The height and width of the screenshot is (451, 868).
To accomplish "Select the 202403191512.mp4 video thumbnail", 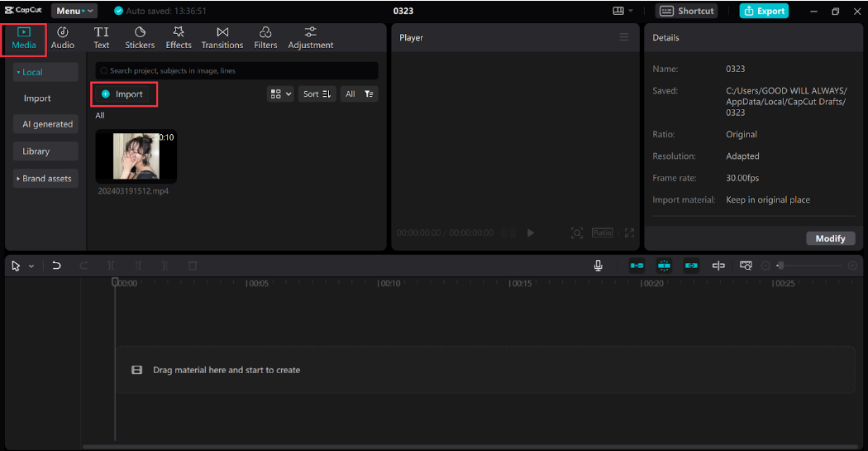I will click(x=136, y=156).
